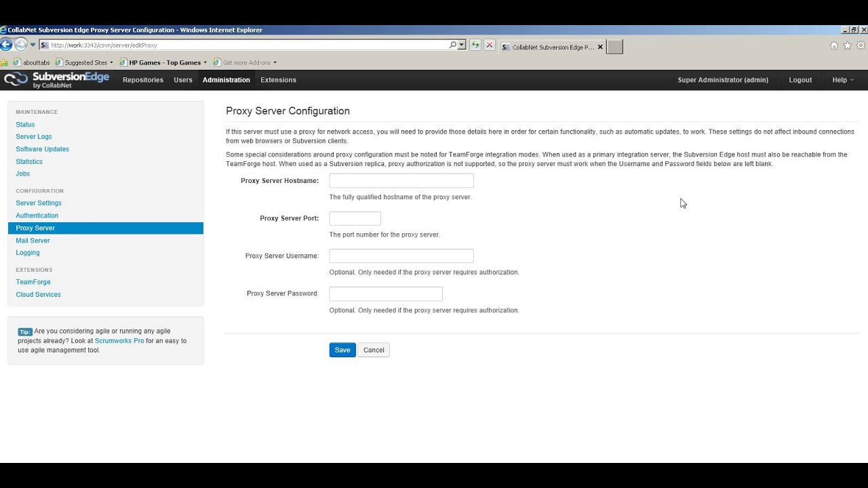Open the Repositories menu
Viewport: 868px width, 488px height.
[x=143, y=80]
